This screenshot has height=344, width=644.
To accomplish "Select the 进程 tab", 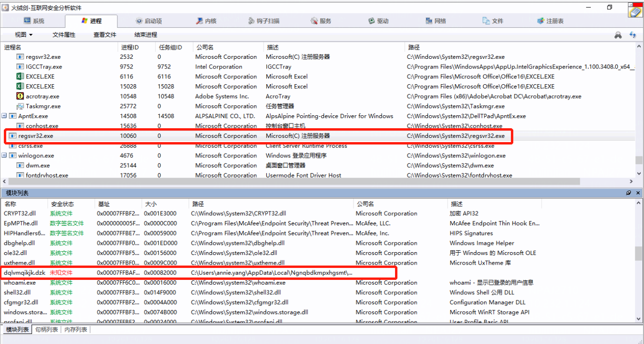I will [91, 21].
